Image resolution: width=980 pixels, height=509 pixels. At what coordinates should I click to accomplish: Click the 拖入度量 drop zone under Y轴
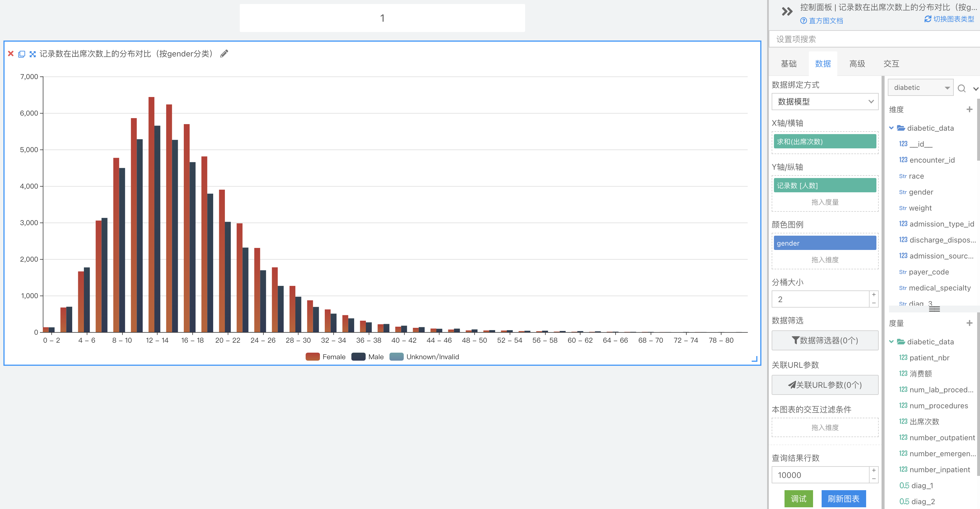click(825, 202)
